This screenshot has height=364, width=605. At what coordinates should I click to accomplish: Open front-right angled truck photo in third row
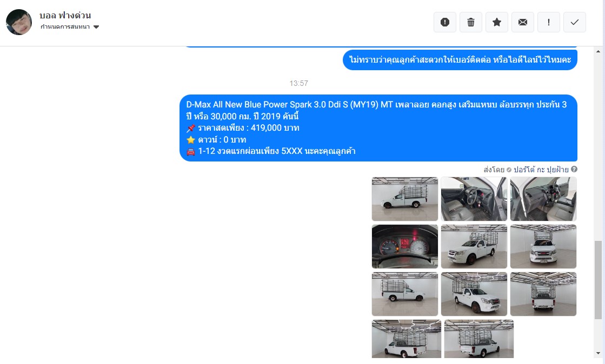[474, 294]
